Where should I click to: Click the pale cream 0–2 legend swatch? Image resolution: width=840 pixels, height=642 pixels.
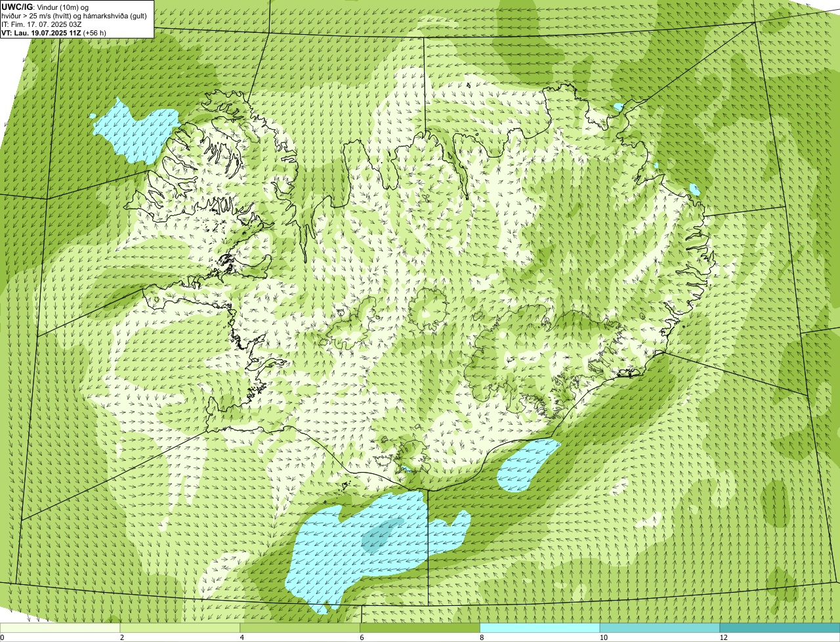tap(60, 628)
